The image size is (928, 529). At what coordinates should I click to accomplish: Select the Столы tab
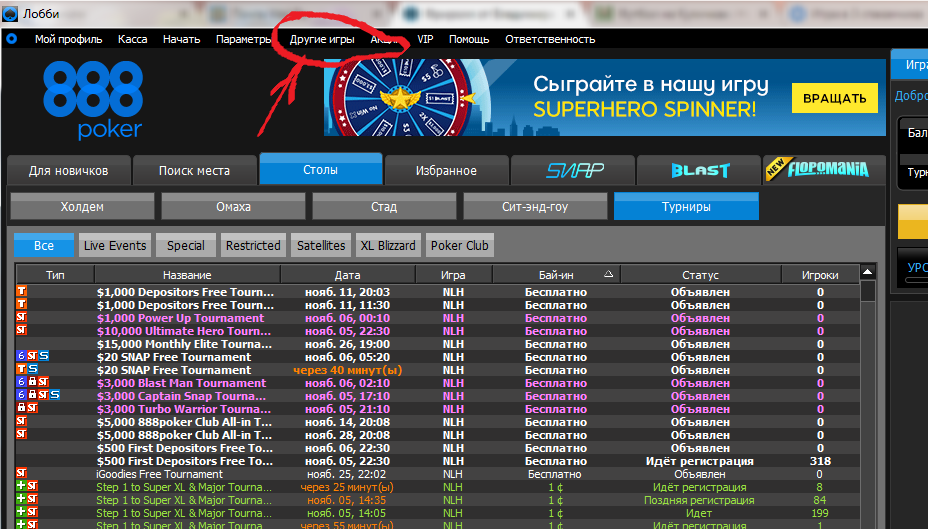[x=320, y=169]
